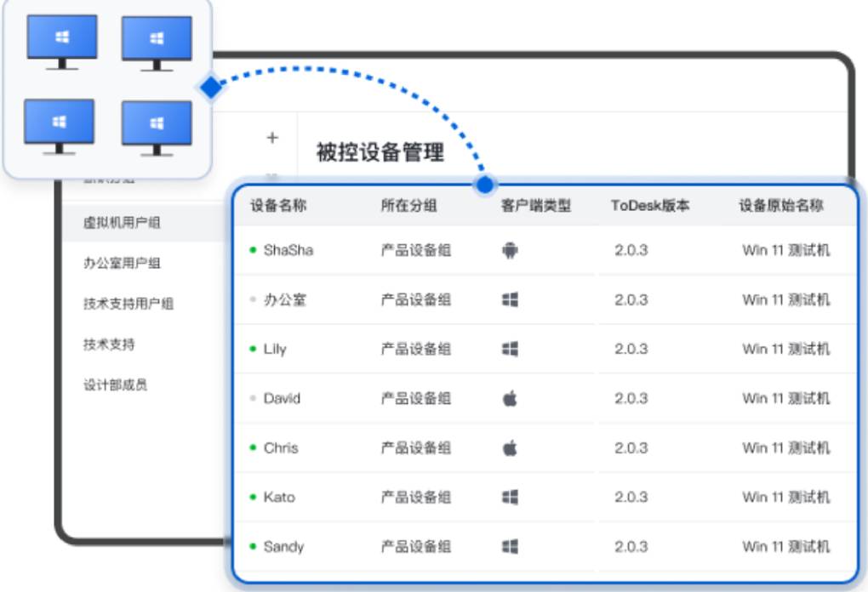Click the blue connection node above the table
868x592 pixels.
pyautogui.click(x=483, y=183)
